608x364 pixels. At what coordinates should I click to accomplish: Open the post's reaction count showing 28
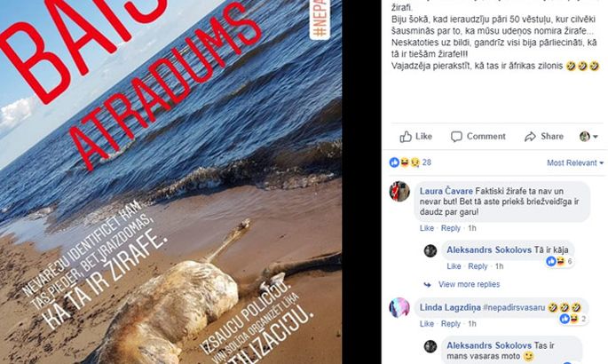pyautogui.click(x=410, y=162)
